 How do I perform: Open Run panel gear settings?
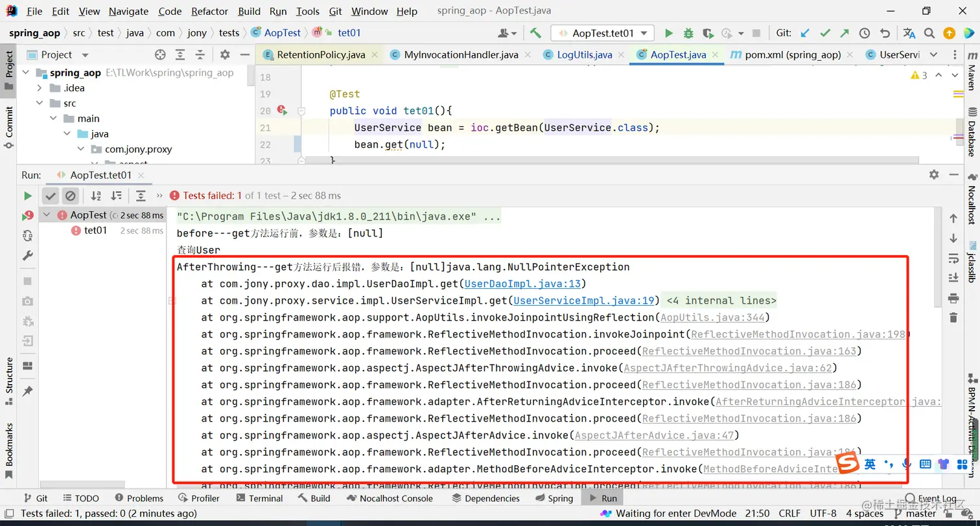[934, 175]
